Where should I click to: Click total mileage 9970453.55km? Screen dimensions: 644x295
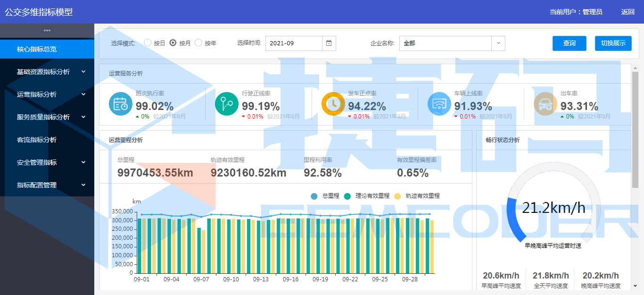[x=155, y=173]
